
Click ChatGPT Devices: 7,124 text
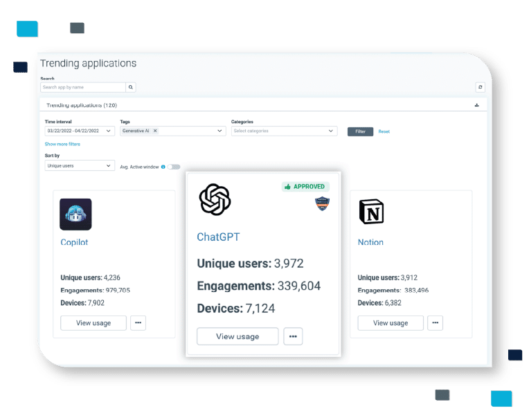(x=236, y=309)
